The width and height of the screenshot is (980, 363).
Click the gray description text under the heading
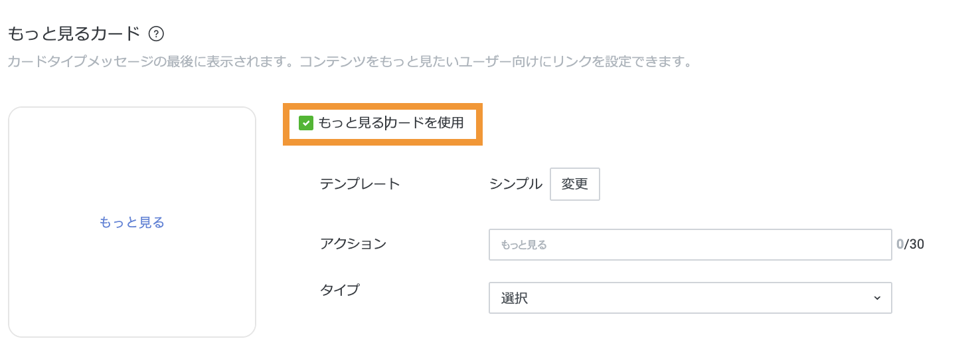(x=350, y=62)
